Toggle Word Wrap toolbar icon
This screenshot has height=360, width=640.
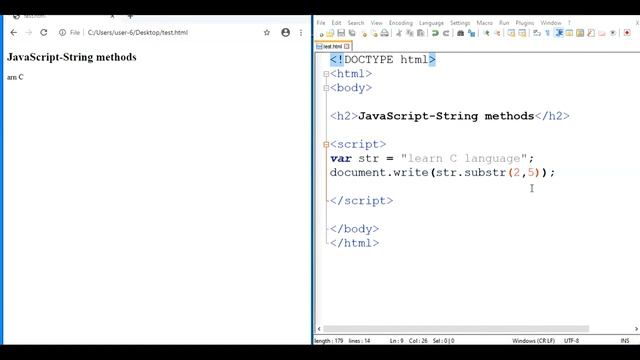tap(537, 33)
